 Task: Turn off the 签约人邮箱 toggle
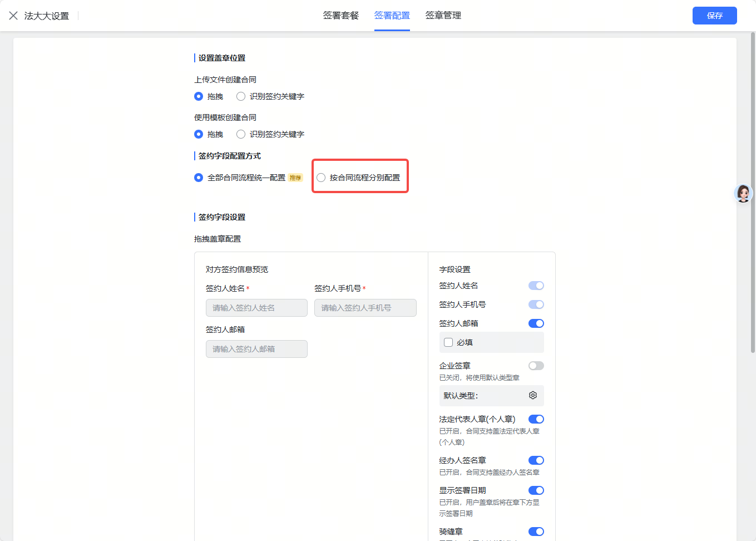[x=536, y=323]
